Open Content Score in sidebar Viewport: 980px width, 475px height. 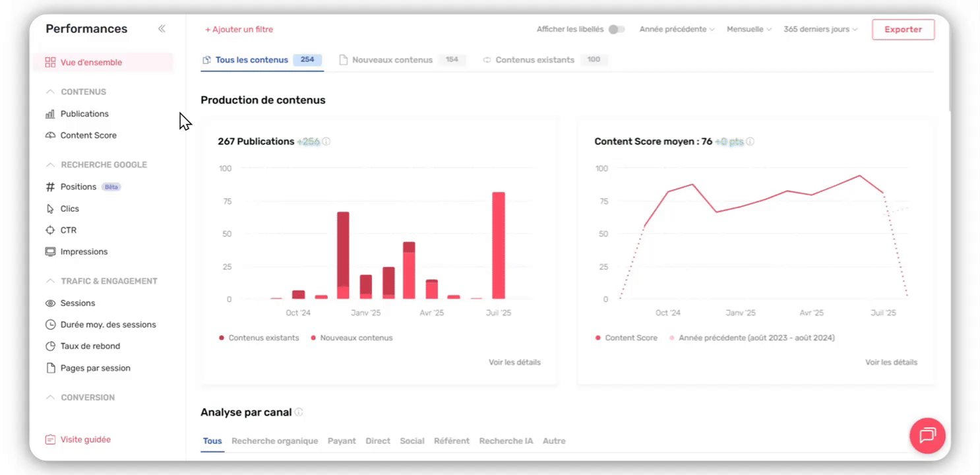point(88,135)
